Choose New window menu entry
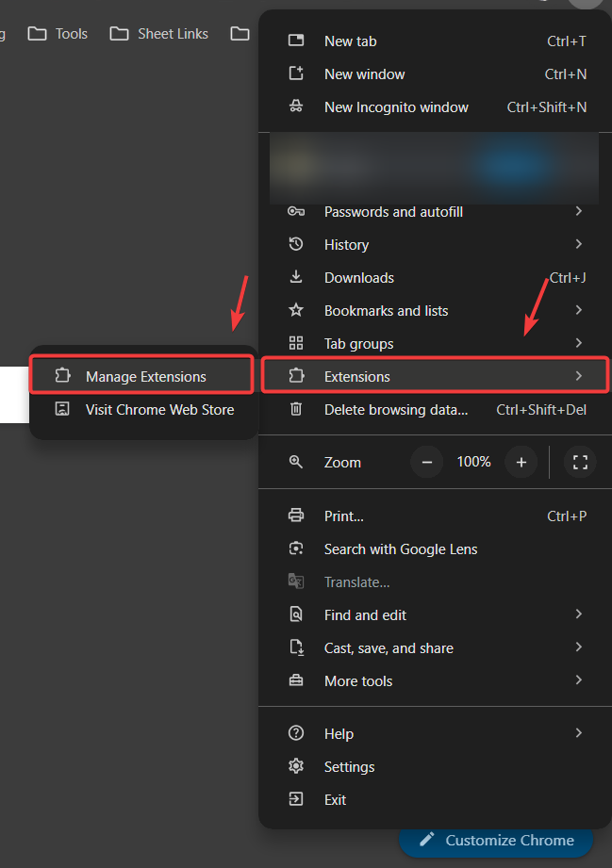The height and width of the screenshot is (868, 612). [x=435, y=74]
